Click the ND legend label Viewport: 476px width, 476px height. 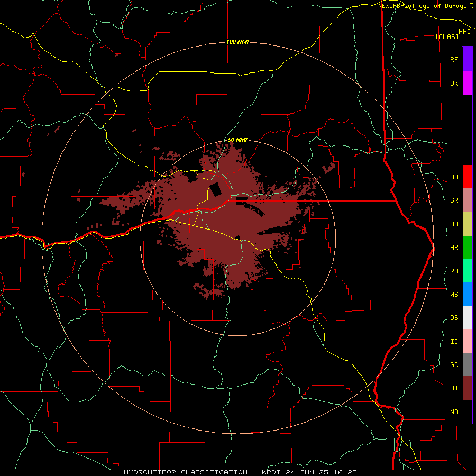point(454,412)
